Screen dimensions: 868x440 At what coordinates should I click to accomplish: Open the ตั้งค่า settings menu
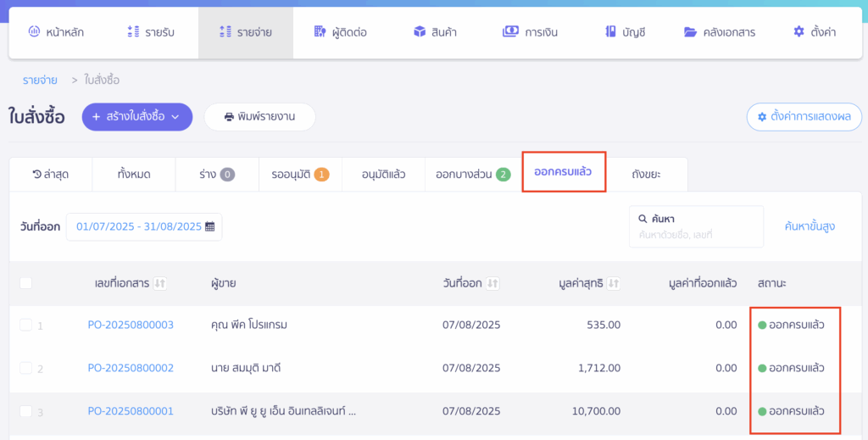(815, 32)
